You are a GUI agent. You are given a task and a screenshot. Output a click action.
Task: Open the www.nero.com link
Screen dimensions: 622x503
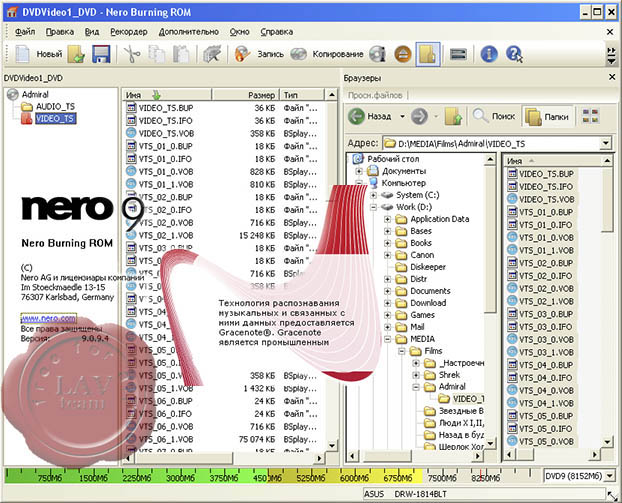point(48,318)
